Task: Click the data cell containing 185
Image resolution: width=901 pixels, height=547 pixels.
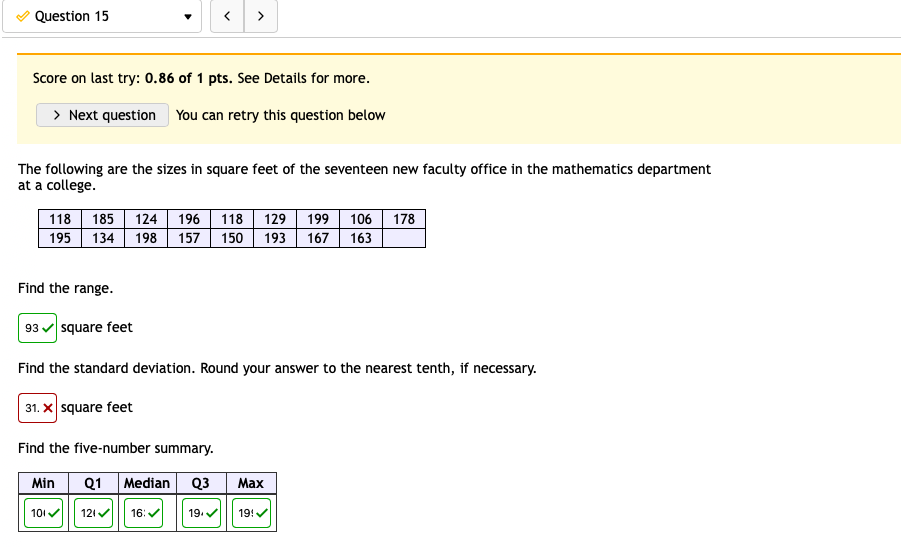Action: point(103,219)
